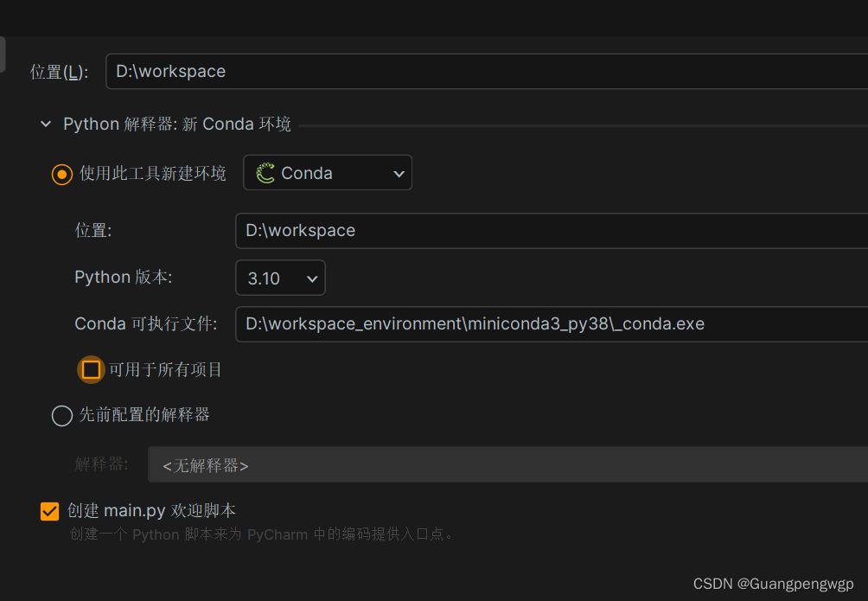This screenshot has width=868, height=601.
Task: Click the orange highlighted 可用于所有项目 checkbox frame
Action: click(91, 369)
